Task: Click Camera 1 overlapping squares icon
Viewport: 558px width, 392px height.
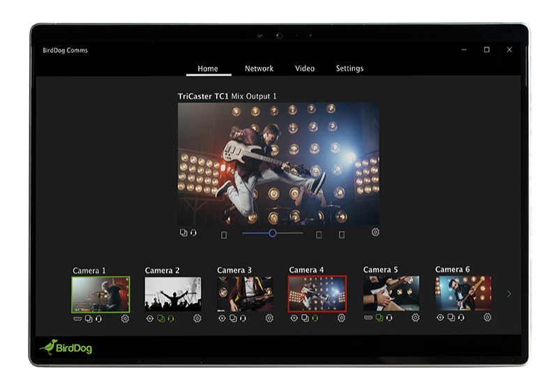Action: (89, 319)
